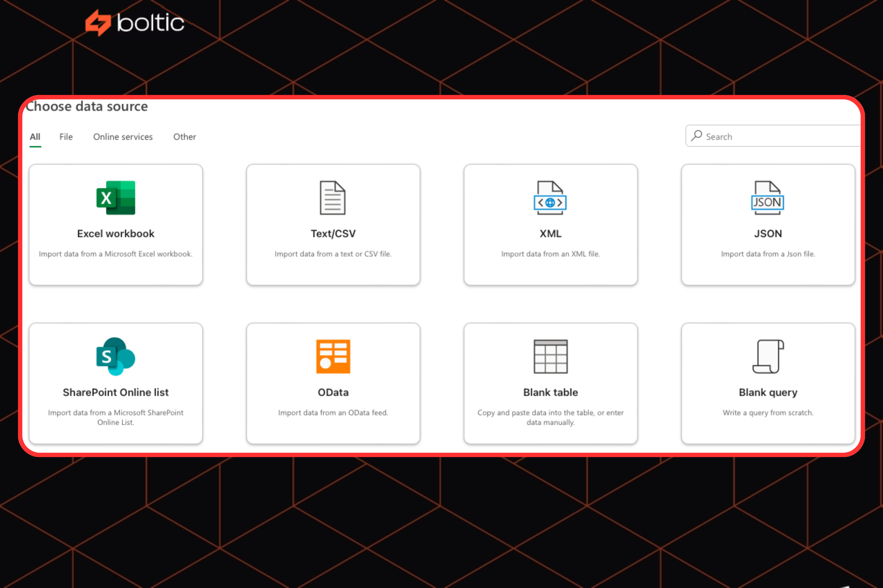Click the Blank query card title
Viewport: 883px width, 588px height.
coord(768,392)
